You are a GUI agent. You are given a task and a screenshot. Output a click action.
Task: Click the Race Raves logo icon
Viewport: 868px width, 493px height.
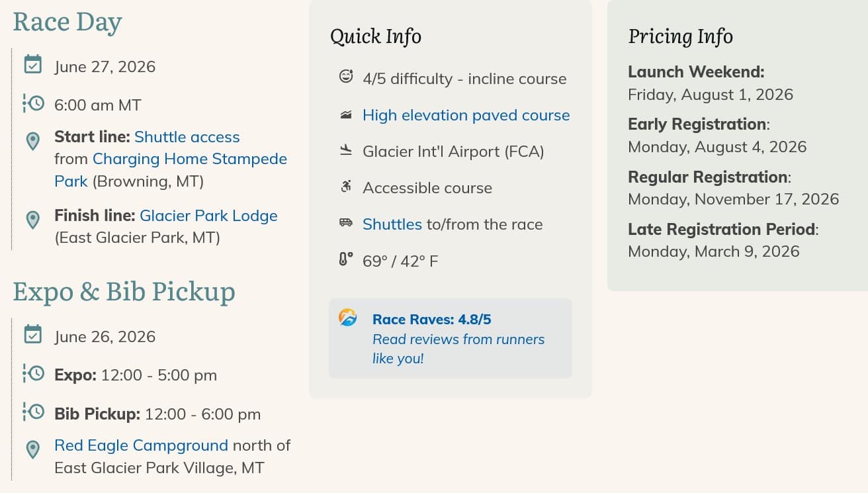tap(348, 318)
